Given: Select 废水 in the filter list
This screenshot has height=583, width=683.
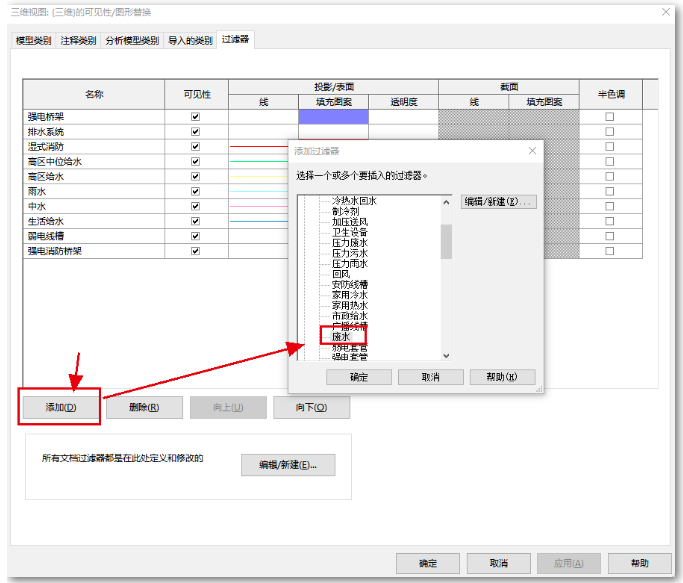Looking at the screenshot, I should click(x=342, y=337).
